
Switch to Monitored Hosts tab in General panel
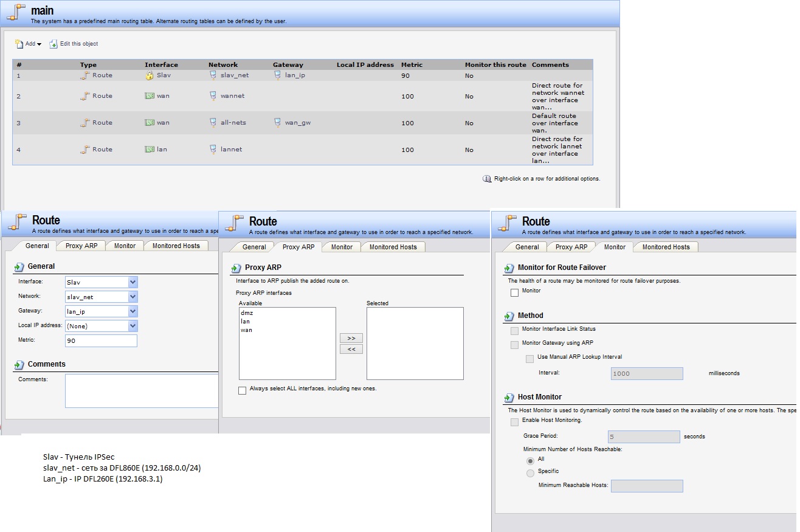pos(176,246)
